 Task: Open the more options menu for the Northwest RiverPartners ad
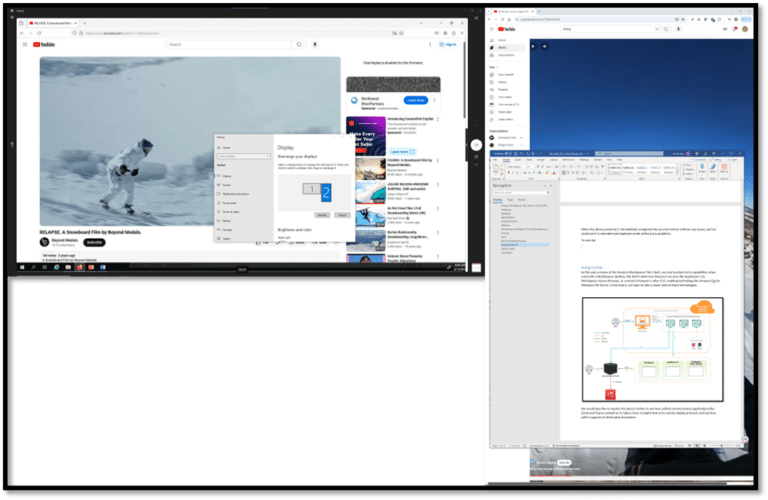(434, 100)
